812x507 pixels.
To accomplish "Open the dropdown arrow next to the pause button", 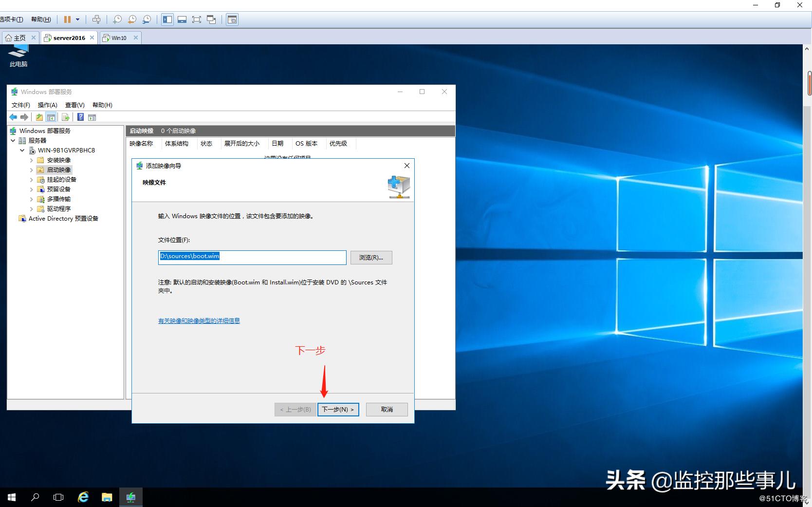I will 77,19.
